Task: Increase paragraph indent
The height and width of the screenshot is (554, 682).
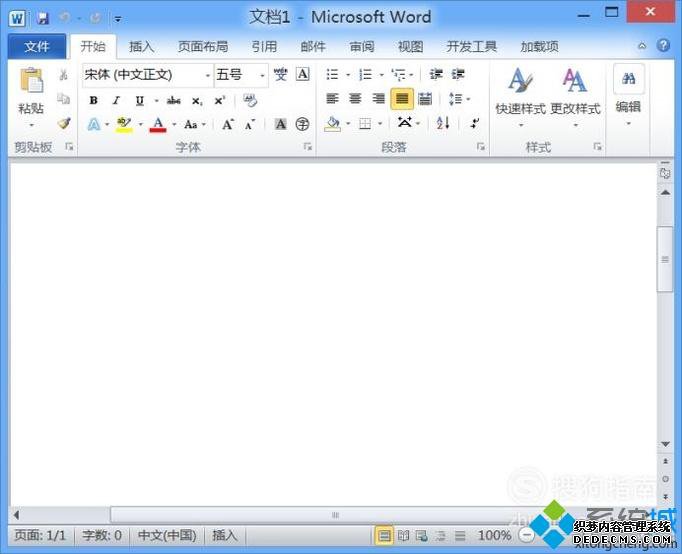Action: [458, 74]
